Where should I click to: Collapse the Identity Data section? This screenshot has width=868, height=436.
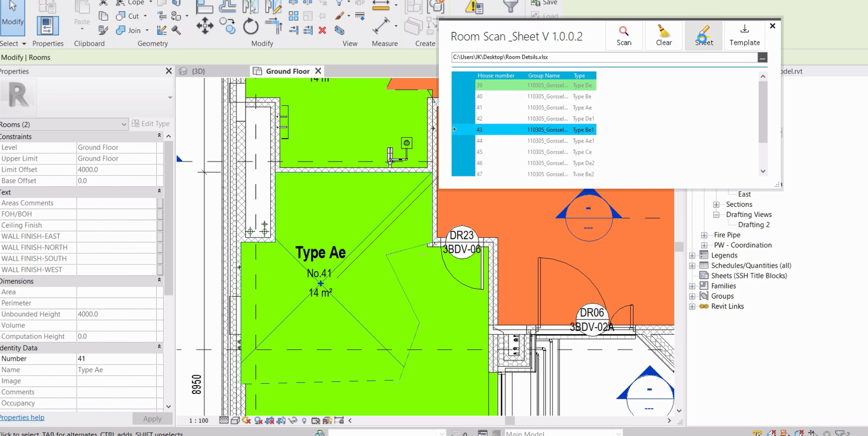point(159,348)
